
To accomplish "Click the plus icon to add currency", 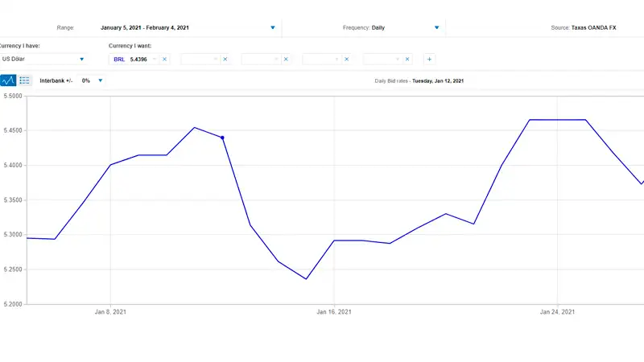I will pos(428,59).
